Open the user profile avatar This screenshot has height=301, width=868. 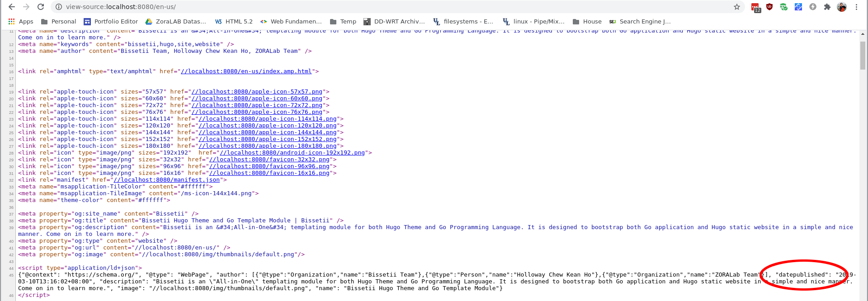pos(842,7)
